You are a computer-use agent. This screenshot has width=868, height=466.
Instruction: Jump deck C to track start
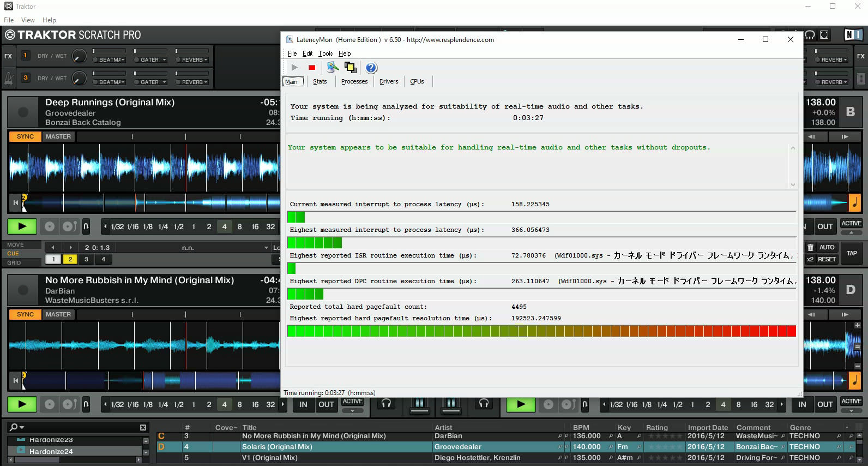(16, 380)
